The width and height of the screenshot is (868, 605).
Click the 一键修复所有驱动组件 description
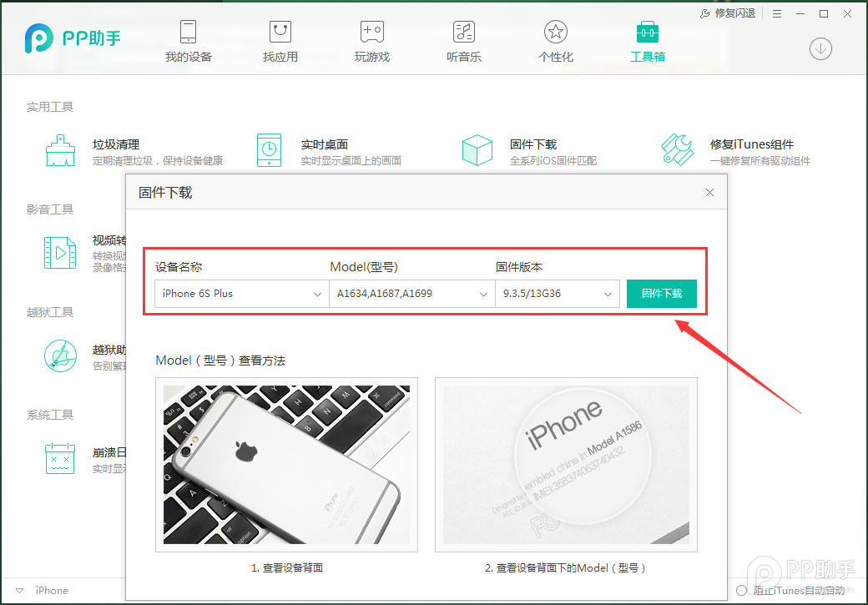760,160
